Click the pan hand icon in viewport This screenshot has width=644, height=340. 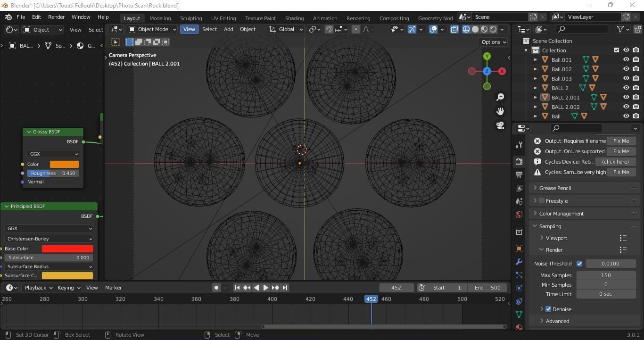pyautogui.click(x=500, y=111)
